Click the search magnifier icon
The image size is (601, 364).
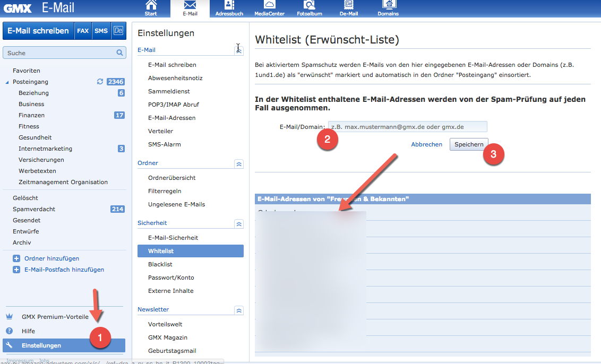[119, 53]
